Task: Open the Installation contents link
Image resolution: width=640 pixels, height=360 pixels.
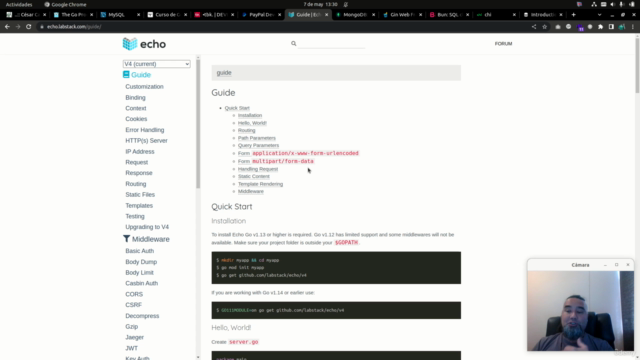Action: (250, 116)
